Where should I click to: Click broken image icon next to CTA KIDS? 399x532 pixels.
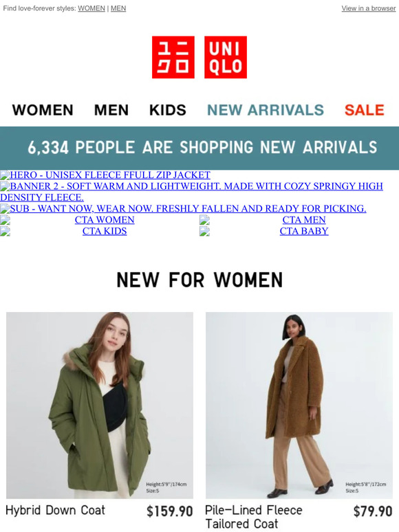coord(5,231)
